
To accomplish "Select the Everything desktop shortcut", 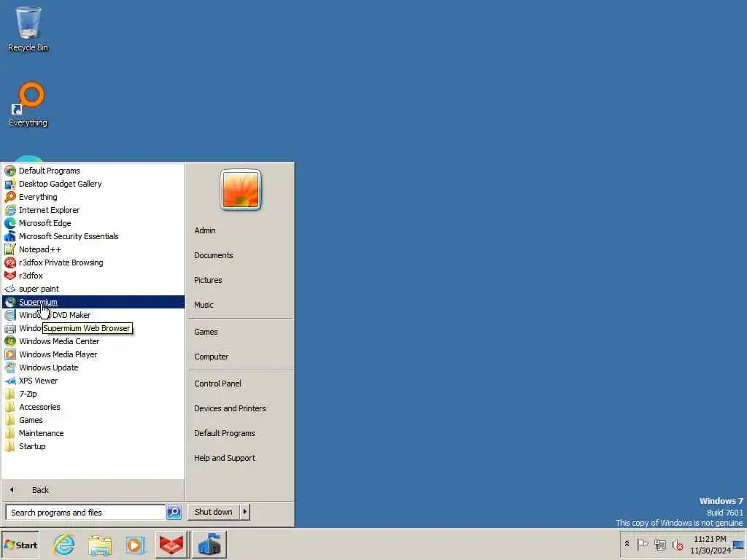I will pyautogui.click(x=28, y=105).
